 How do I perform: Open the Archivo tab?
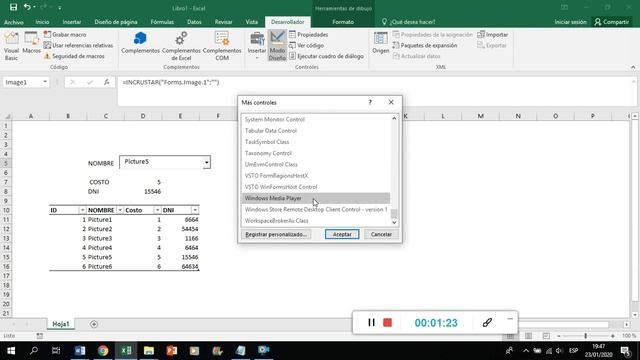[13, 22]
